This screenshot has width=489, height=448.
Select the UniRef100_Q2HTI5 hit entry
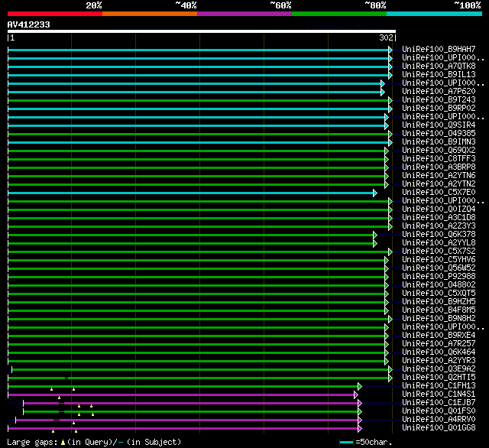tap(439, 378)
